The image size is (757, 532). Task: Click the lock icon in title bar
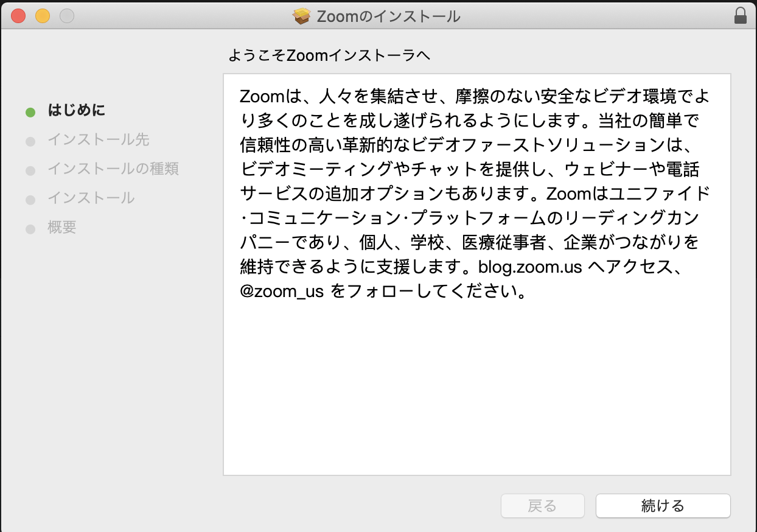[740, 16]
